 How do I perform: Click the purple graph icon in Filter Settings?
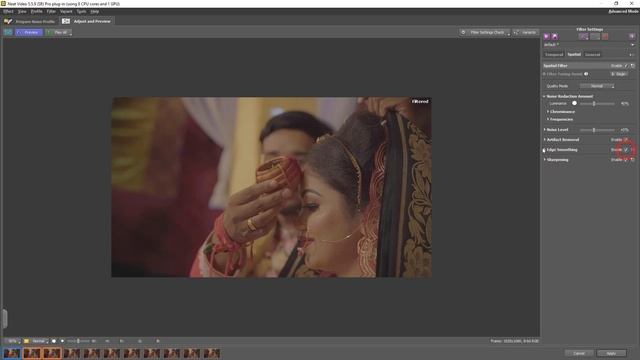click(583, 37)
